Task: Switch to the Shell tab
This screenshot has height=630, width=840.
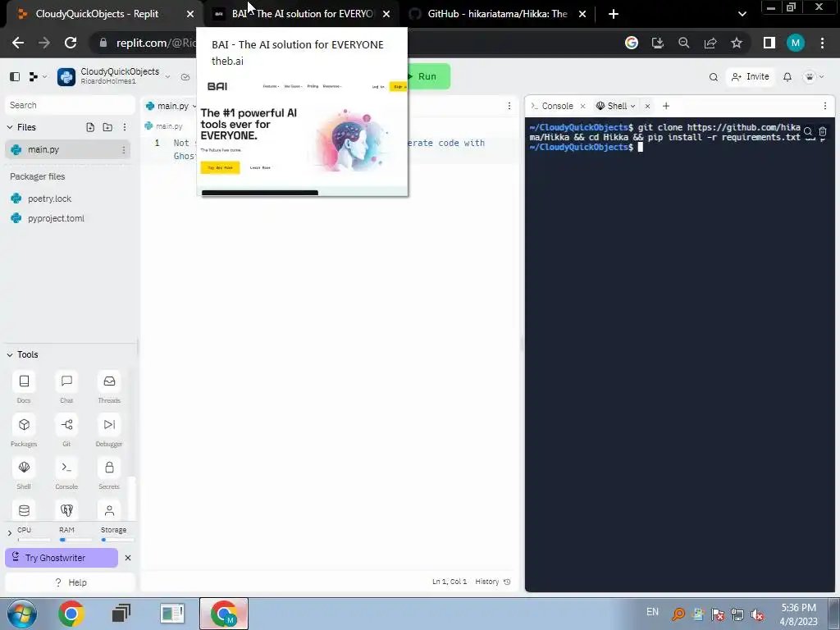Action: point(616,106)
